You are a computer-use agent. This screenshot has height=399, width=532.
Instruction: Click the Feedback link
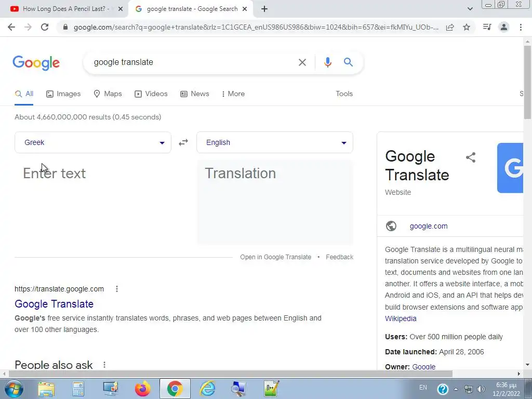pyautogui.click(x=339, y=257)
